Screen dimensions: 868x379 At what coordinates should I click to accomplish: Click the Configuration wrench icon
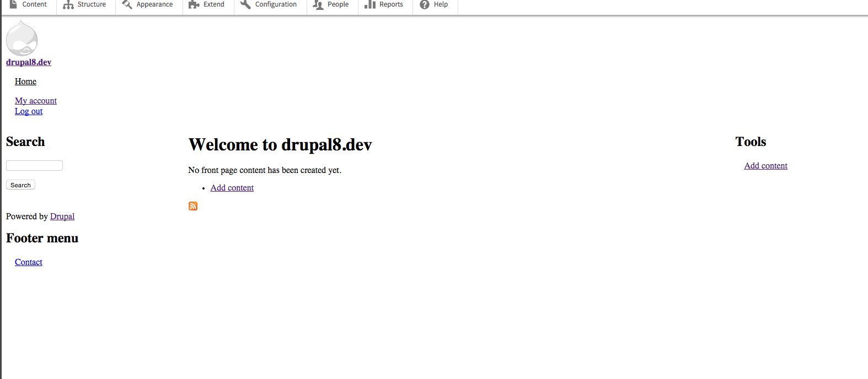245,4
